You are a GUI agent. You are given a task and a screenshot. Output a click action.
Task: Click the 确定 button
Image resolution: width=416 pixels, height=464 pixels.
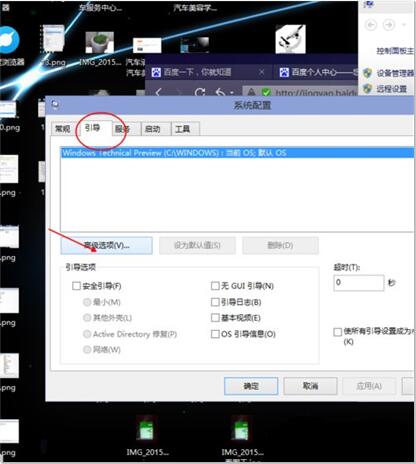tap(251, 386)
